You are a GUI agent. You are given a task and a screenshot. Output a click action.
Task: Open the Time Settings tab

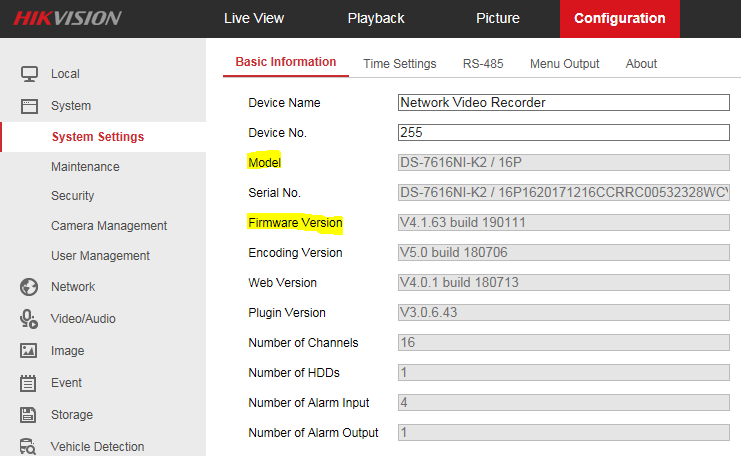click(400, 63)
